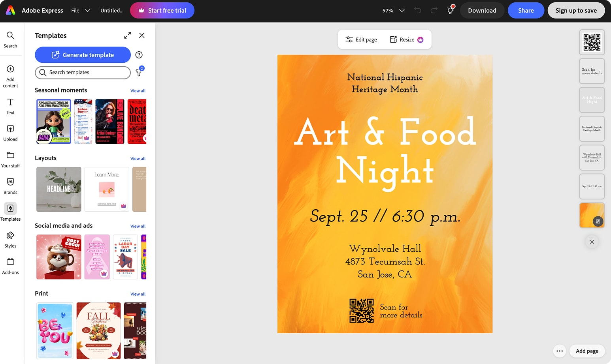The image size is (611, 364).
Task: Select the 'Wynolvale Hall' address layer thumbnail
Action: point(592,158)
